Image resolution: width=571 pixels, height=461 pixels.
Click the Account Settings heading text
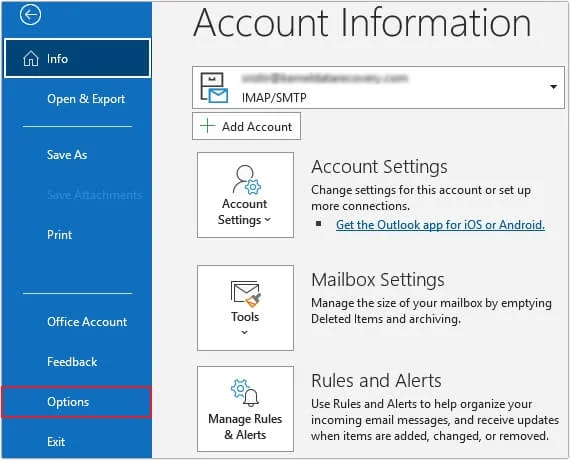(x=379, y=167)
